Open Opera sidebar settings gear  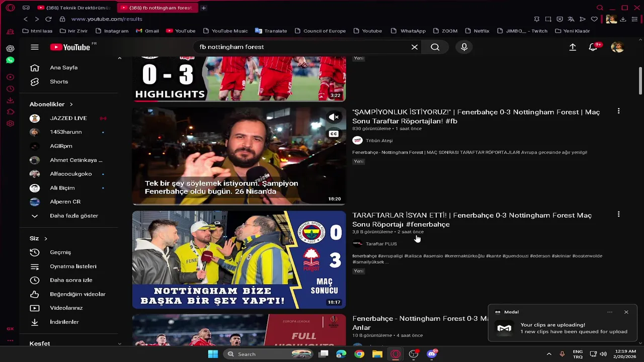point(10,124)
